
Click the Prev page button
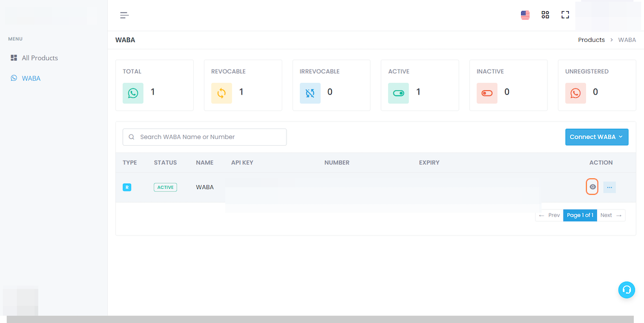549,215
